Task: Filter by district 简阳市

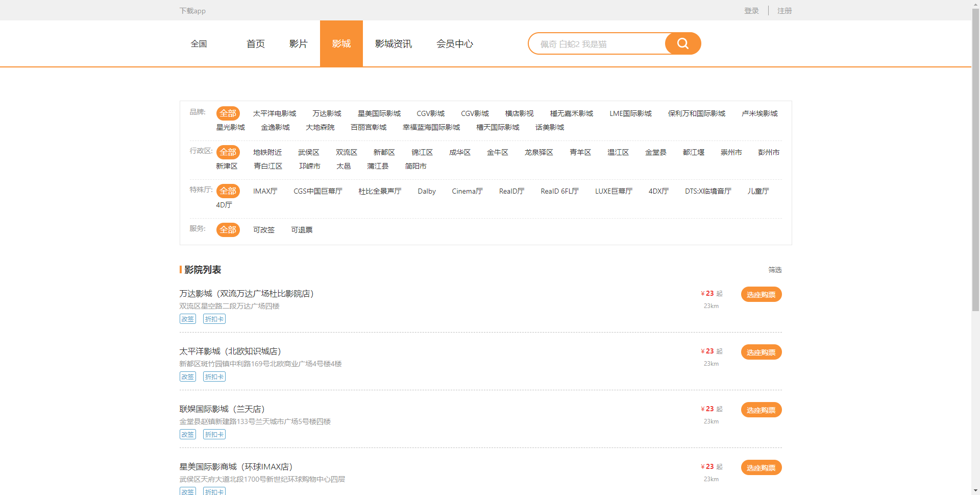Action: [415, 166]
